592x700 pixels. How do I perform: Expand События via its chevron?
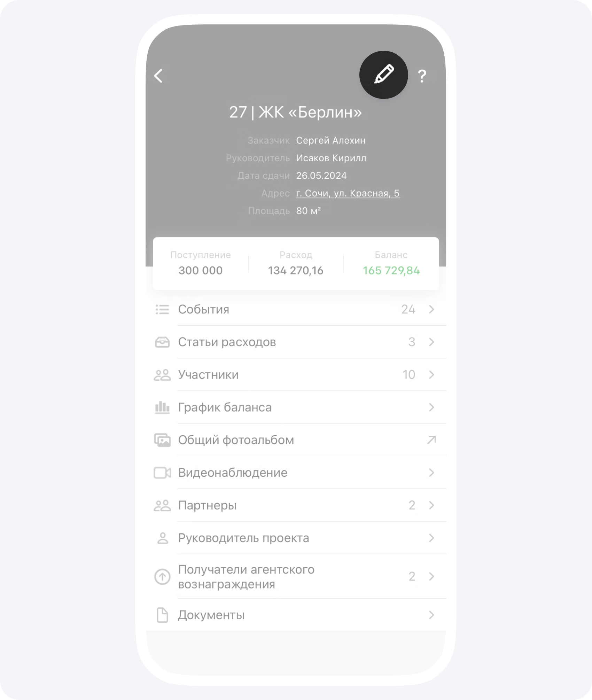pos(431,309)
